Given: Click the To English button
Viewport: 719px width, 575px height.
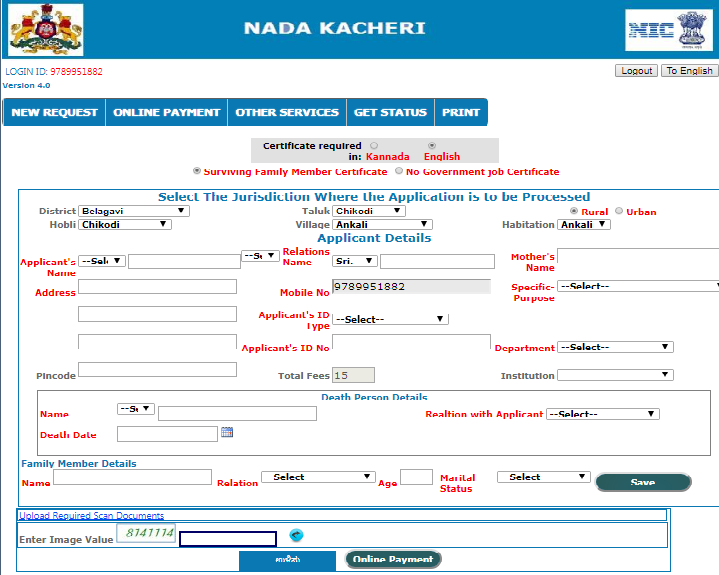Looking at the screenshot, I should 690,71.
